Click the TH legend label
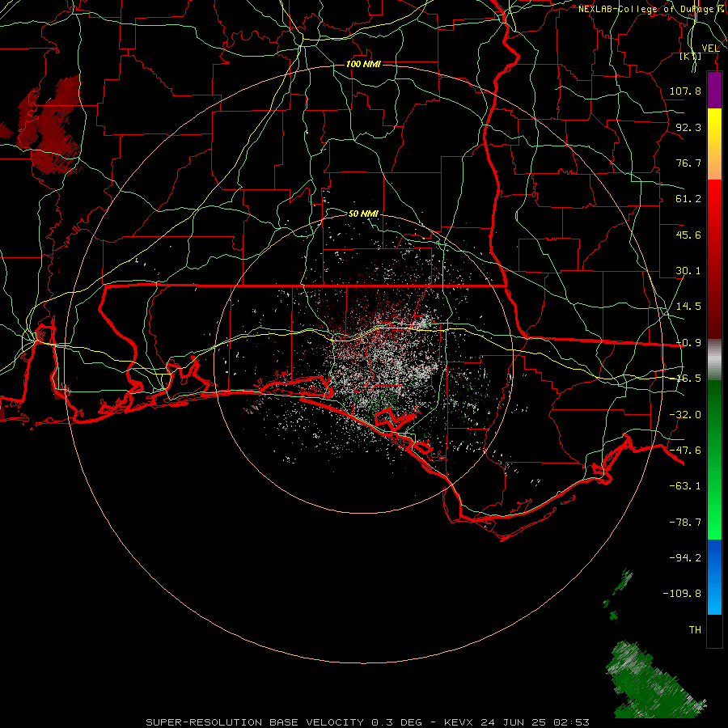Image resolution: width=728 pixels, height=728 pixels. coord(695,630)
